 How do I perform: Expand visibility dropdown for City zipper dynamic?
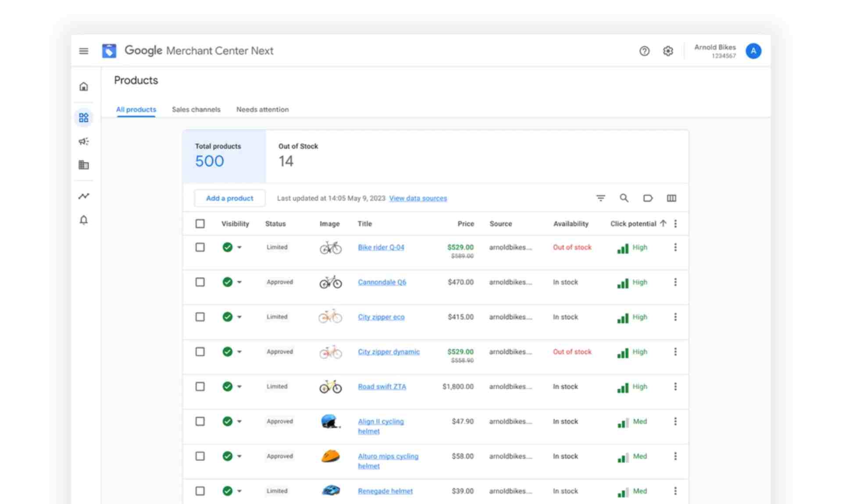tap(239, 351)
